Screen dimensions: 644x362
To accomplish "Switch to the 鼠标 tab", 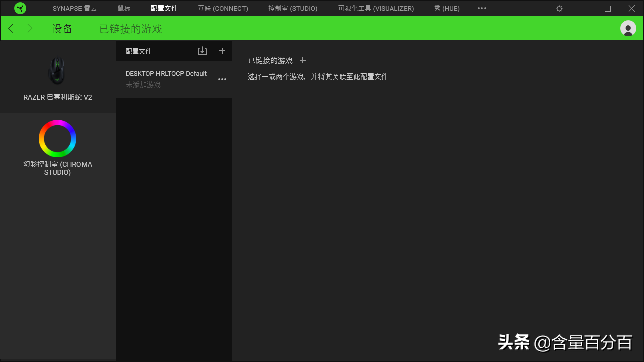I will [x=124, y=9].
